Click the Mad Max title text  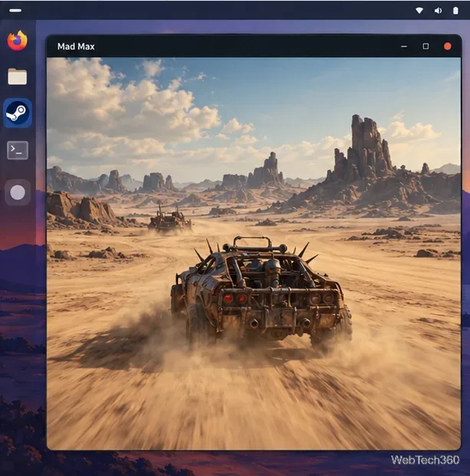click(x=76, y=47)
